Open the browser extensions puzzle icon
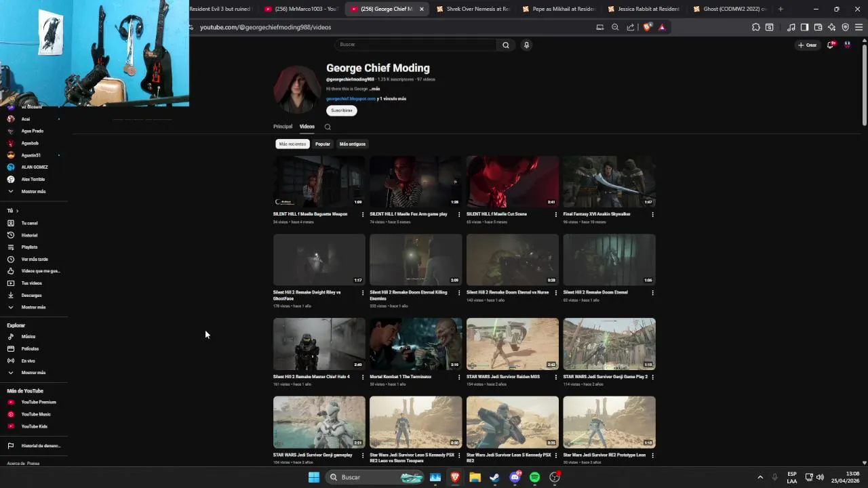Viewport: 868px width, 488px height. click(755, 27)
